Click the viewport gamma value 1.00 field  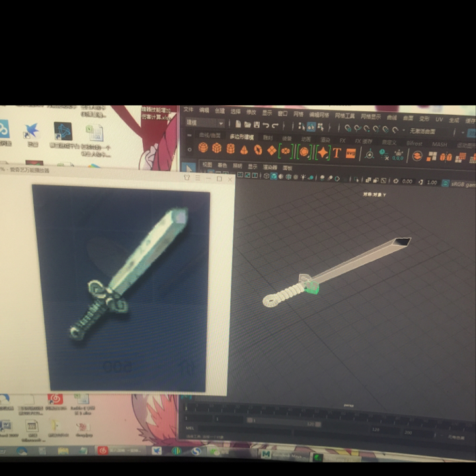click(432, 182)
